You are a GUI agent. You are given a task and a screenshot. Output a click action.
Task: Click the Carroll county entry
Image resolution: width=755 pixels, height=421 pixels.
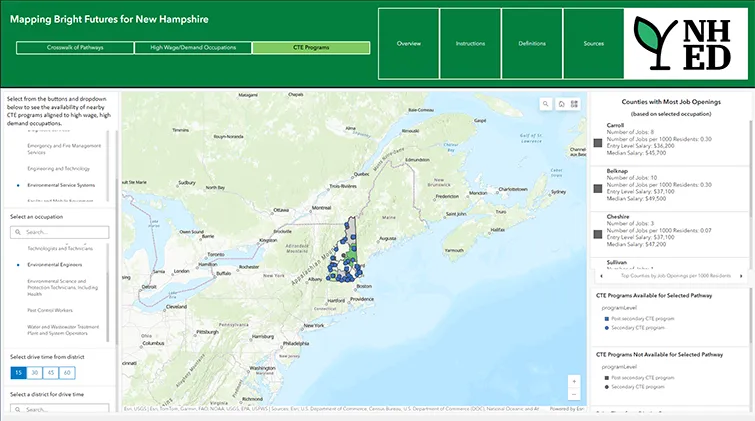coord(669,139)
